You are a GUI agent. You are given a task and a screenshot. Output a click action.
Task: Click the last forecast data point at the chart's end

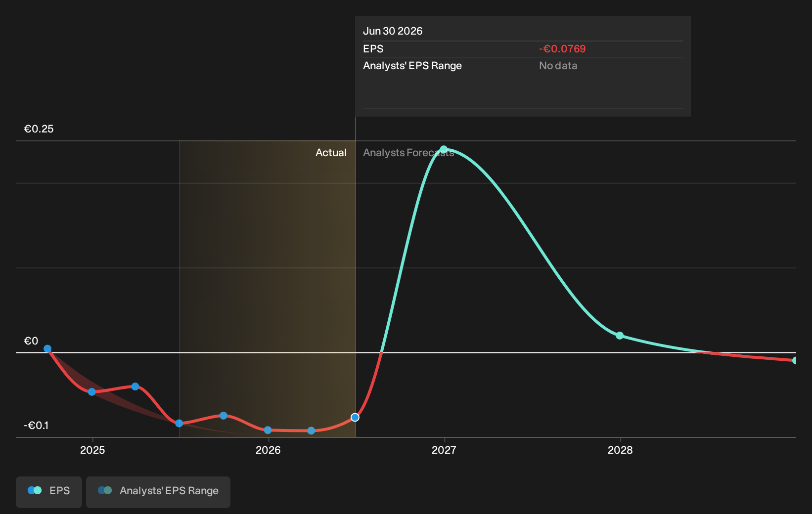coord(795,361)
